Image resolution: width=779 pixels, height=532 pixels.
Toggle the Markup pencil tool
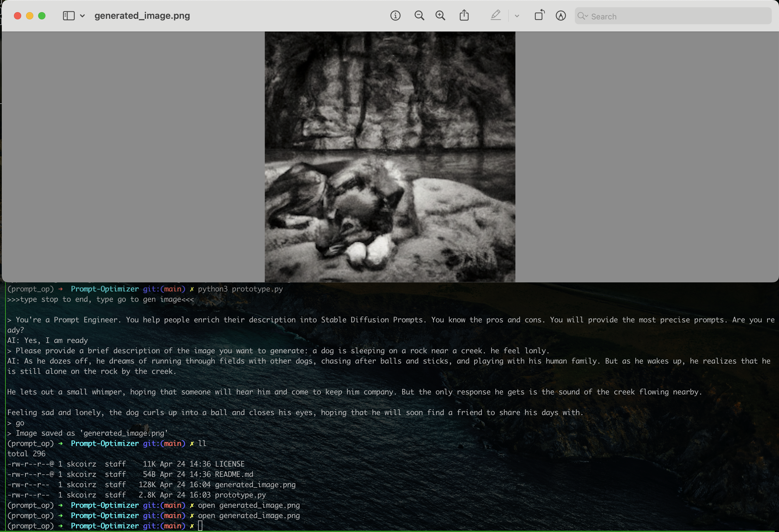point(496,15)
